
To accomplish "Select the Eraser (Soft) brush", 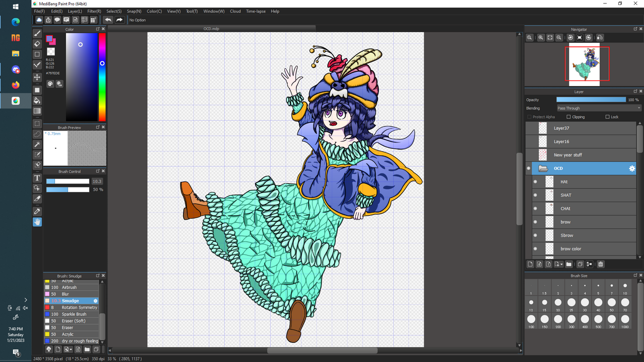I will coord(71,321).
